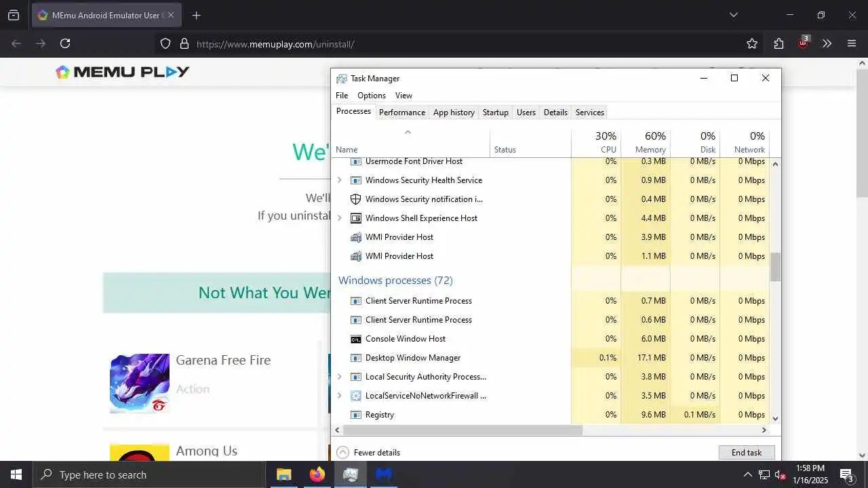
Task: Open the Garena Free Fire link
Action: [x=223, y=360]
